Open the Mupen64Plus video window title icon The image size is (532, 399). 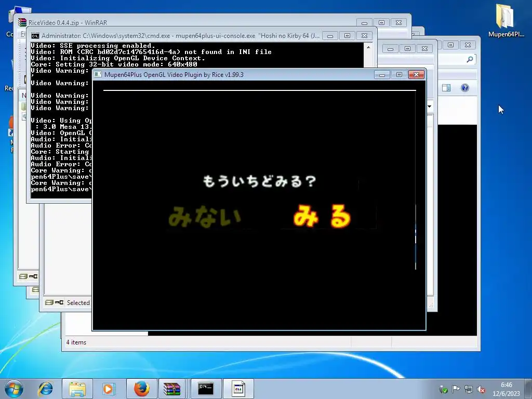click(x=98, y=74)
